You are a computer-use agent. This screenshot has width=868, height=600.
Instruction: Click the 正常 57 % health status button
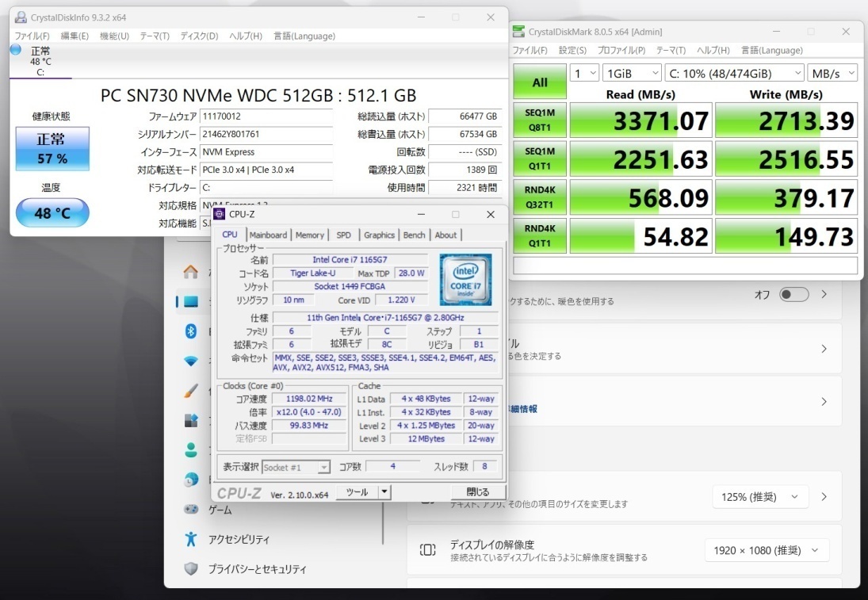[52, 148]
